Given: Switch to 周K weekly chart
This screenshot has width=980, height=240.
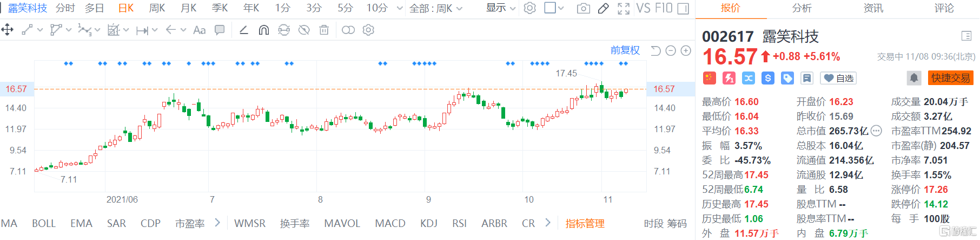Looking at the screenshot, I should click(x=157, y=8).
